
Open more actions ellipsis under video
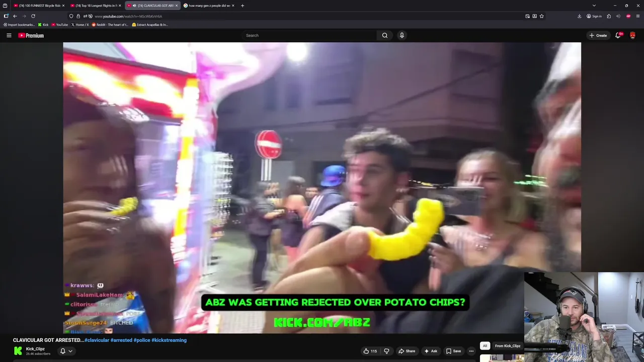pos(471,351)
